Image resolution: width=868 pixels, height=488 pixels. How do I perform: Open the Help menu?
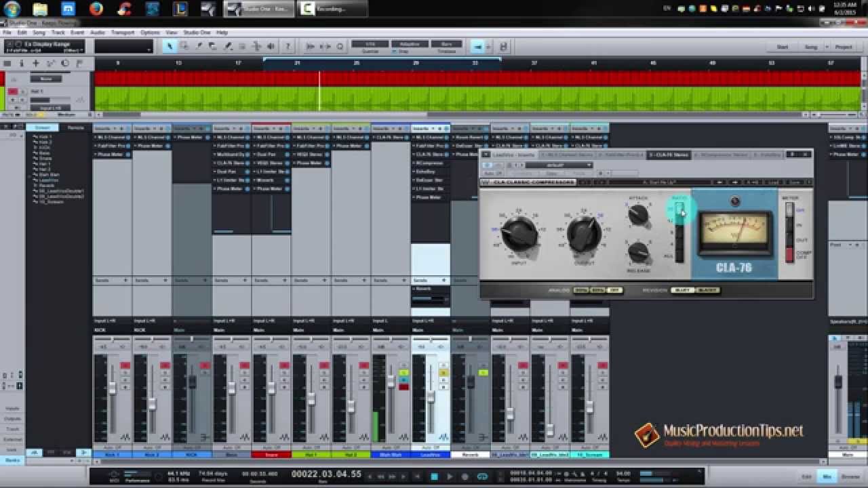pos(222,32)
